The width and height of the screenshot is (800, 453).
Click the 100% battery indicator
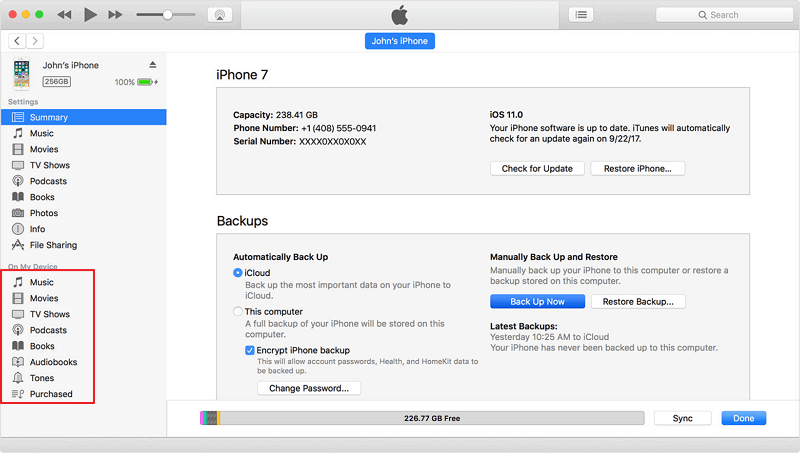point(136,82)
